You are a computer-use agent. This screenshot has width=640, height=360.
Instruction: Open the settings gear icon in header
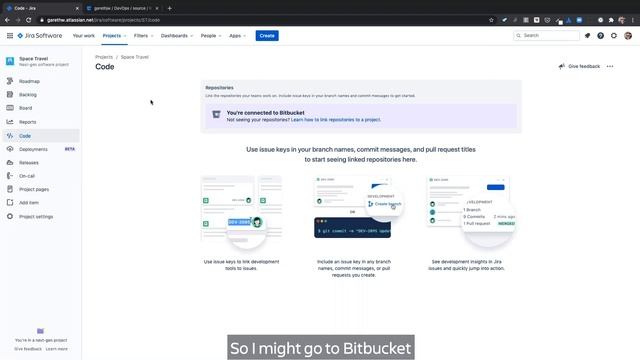click(614, 36)
